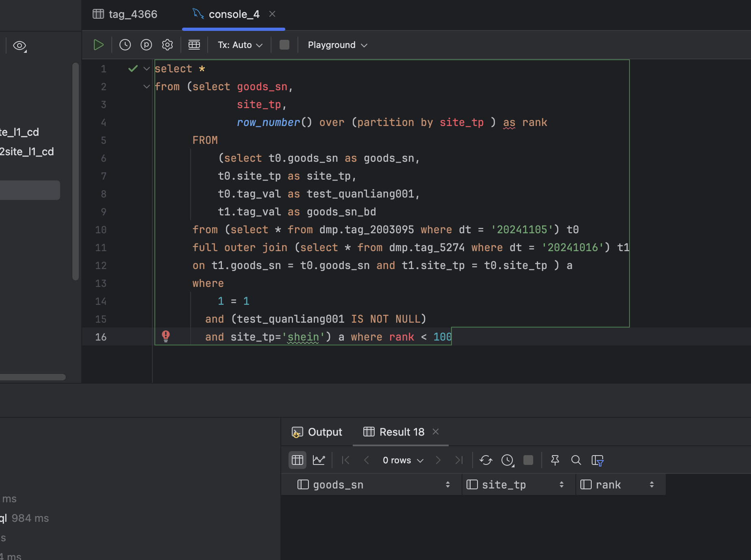Close the console_4 tab
Screen dimensions: 751x560
point(272,14)
